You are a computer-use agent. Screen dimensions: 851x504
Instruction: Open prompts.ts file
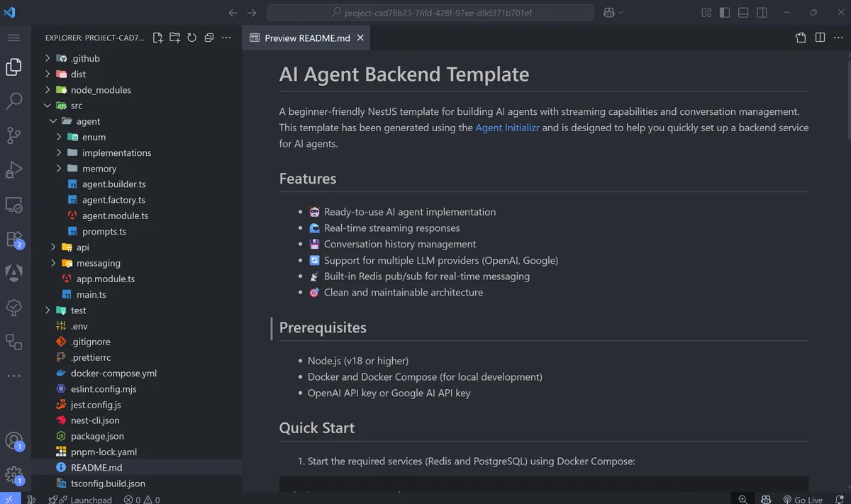point(104,231)
